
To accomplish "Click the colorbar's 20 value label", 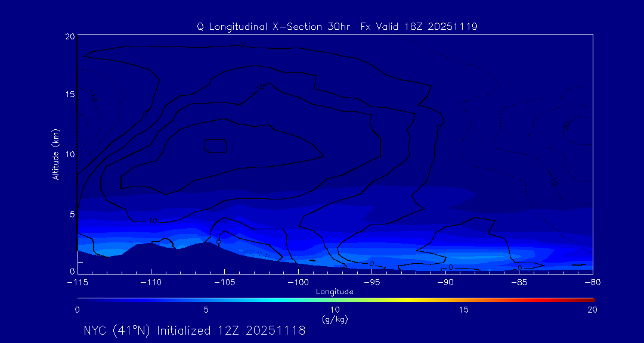I will tap(592, 310).
